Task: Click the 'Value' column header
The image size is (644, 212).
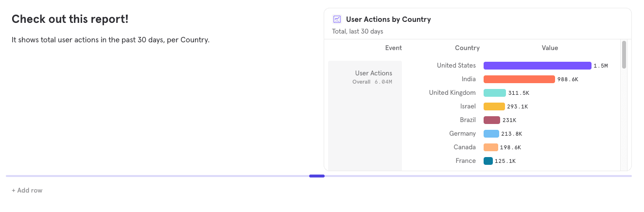Action: click(x=550, y=48)
